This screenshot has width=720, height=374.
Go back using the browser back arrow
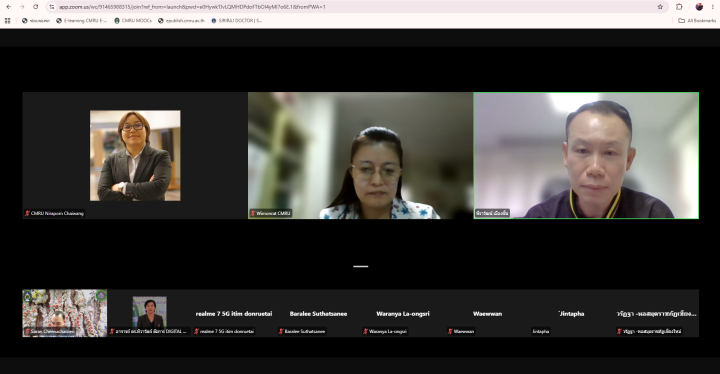tap(8, 7)
